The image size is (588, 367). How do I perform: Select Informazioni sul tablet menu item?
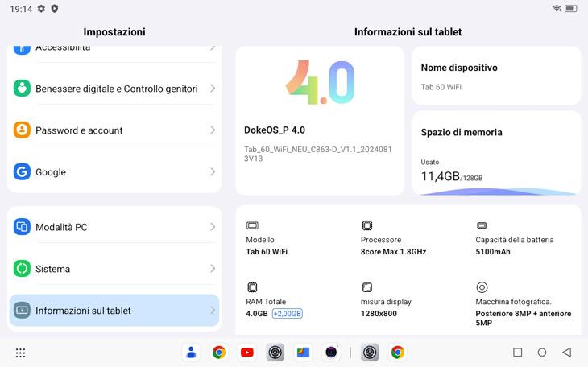coord(114,311)
